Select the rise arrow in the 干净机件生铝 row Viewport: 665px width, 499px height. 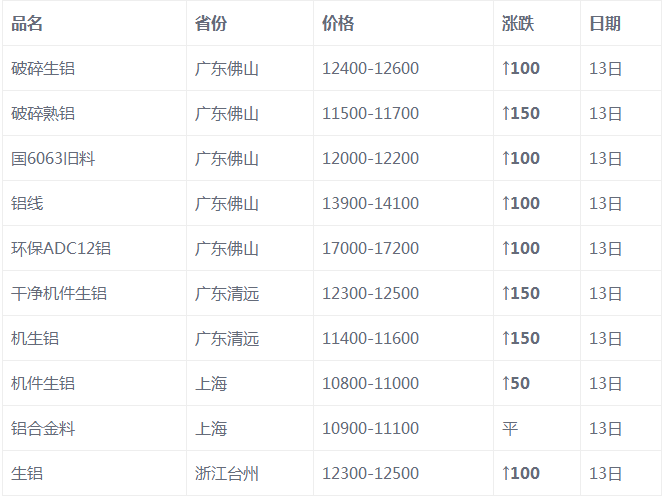tap(506, 294)
